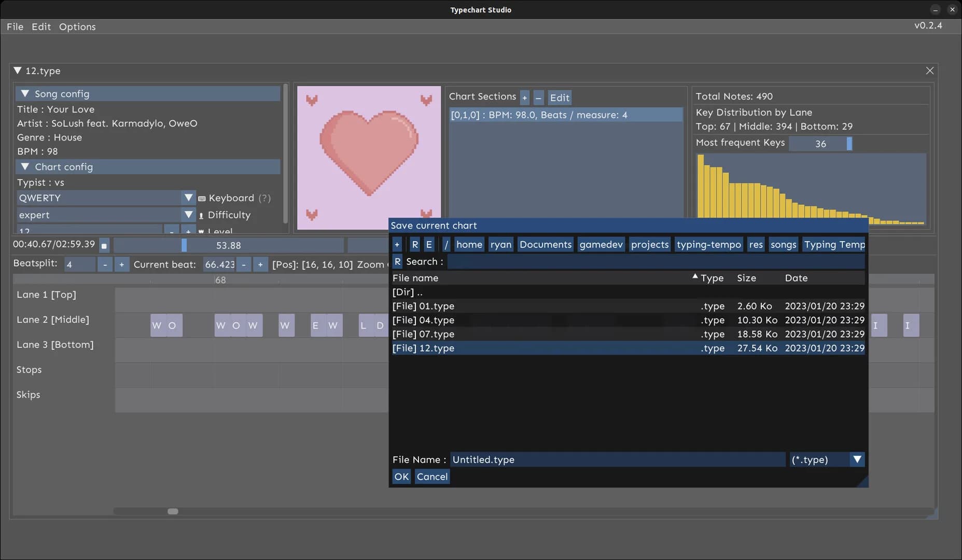Open the QWERTY keyboard layout dropdown
962x560 pixels.
189,198
